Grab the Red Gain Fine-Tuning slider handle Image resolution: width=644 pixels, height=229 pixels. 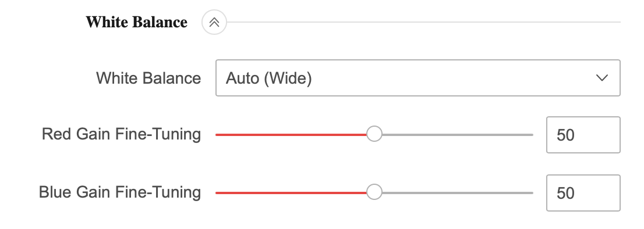point(374,134)
